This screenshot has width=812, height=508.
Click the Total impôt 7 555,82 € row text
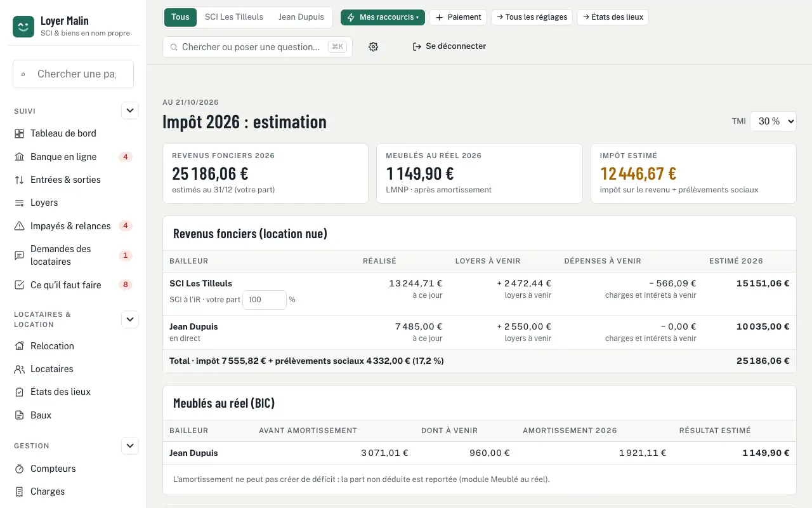[306, 361]
